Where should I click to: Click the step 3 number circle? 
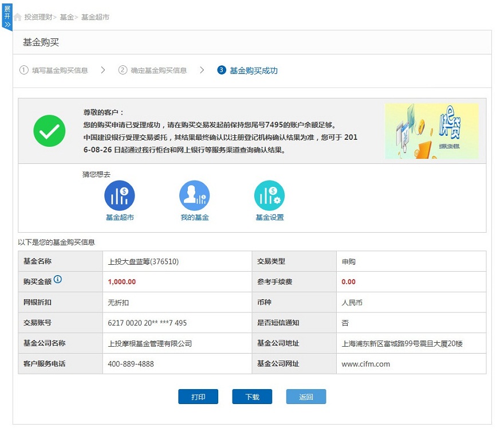click(x=222, y=70)
